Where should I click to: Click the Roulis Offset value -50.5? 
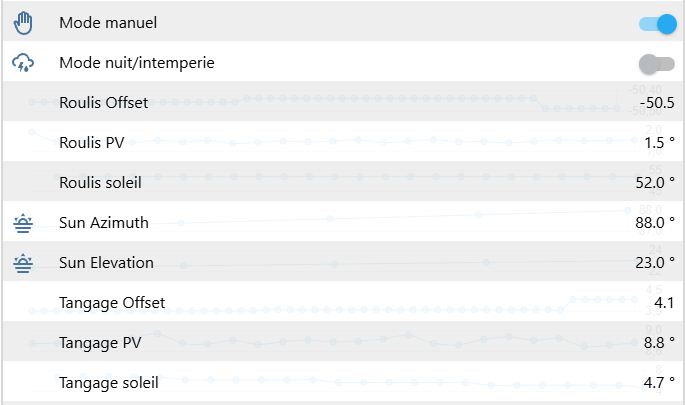[657, 102]
